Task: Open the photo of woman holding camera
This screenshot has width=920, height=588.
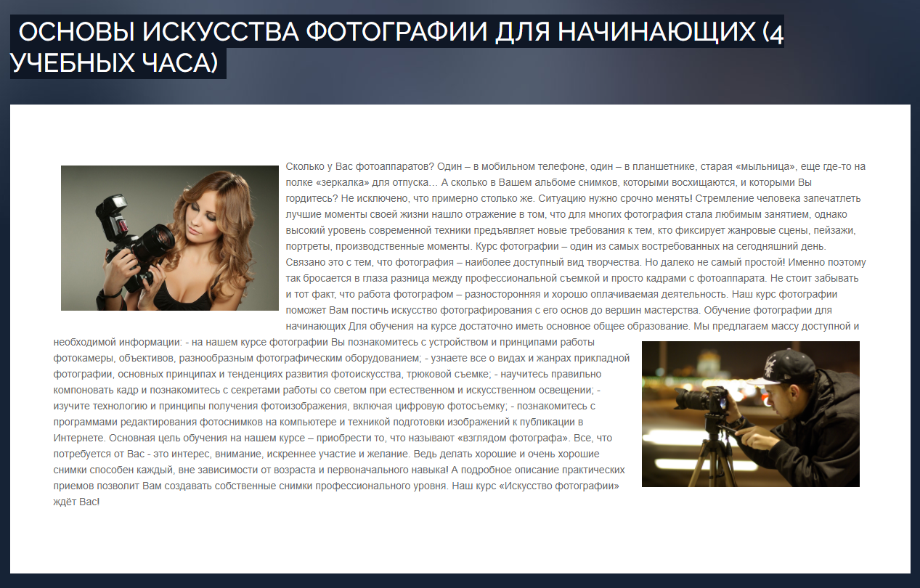Action: point(170,238)
